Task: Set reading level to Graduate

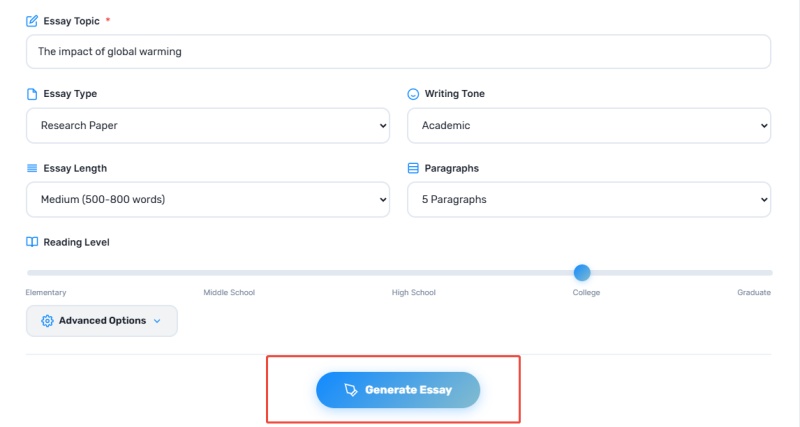Action: pos(770,272)
